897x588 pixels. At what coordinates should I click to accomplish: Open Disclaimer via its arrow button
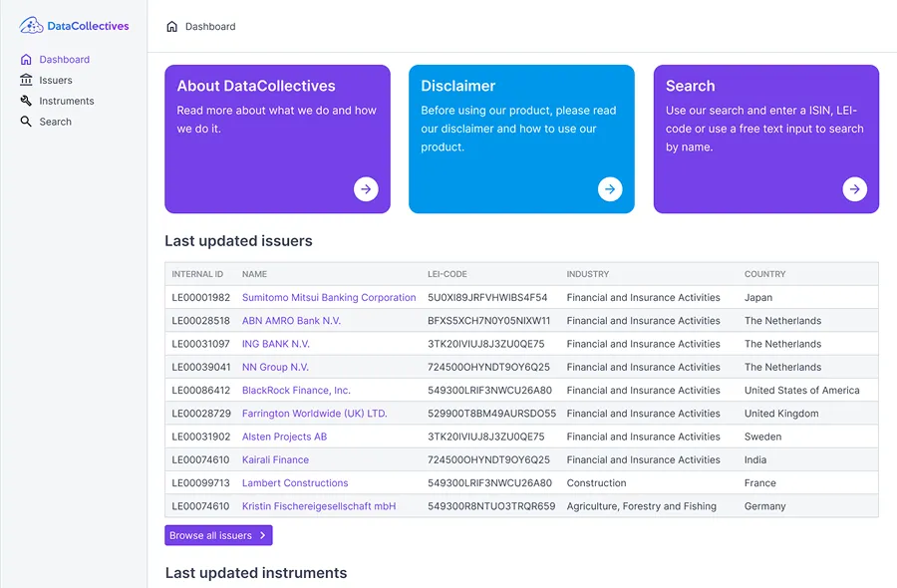[610, 188]
